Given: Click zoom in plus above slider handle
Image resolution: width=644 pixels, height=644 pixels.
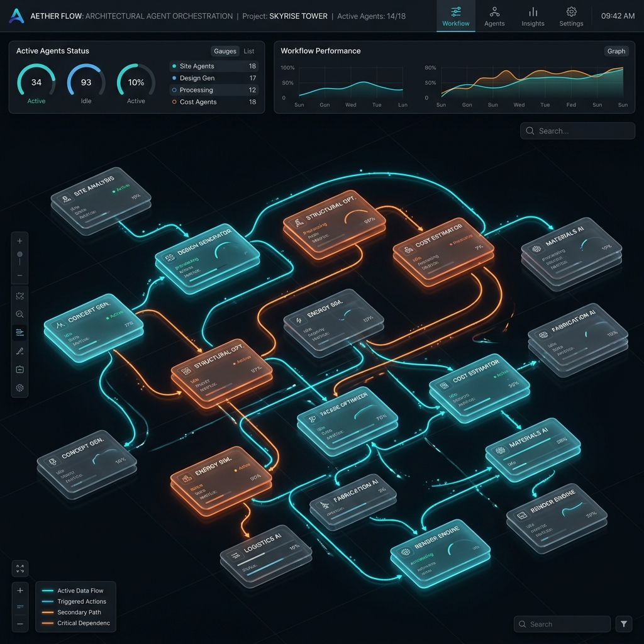Looking at the screenshot, I should 19,241.
